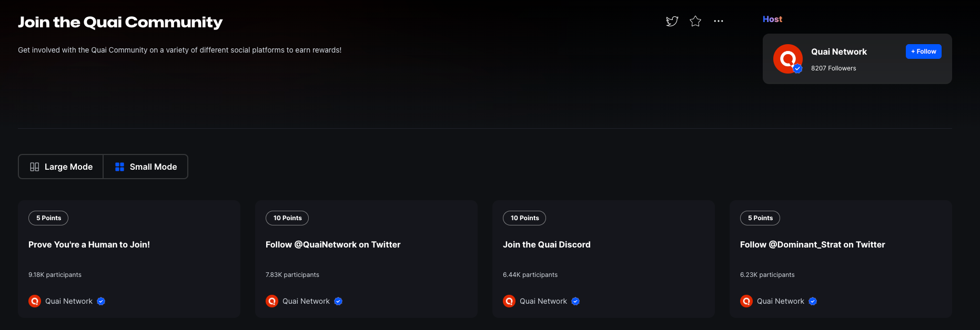The height and width of the screenshot is (330, 980).
Task: Click the 7.83K participants text
Action: pos(292,275)
